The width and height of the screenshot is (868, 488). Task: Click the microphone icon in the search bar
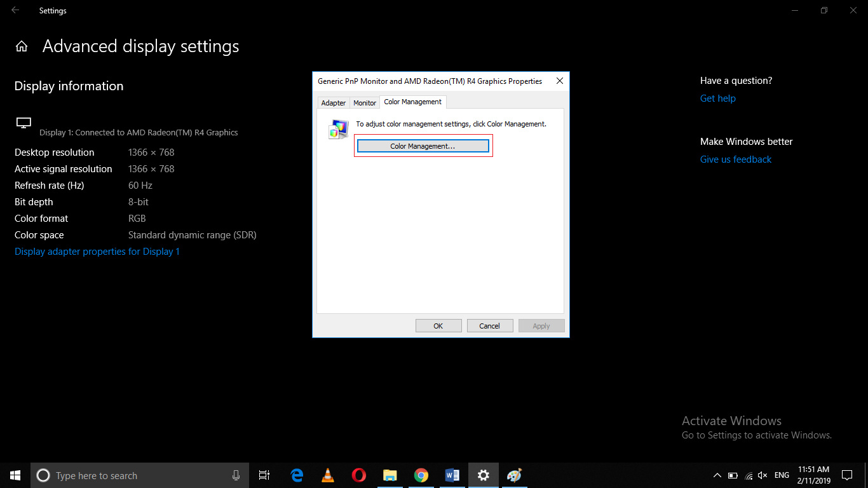click(x=236, y=475)
